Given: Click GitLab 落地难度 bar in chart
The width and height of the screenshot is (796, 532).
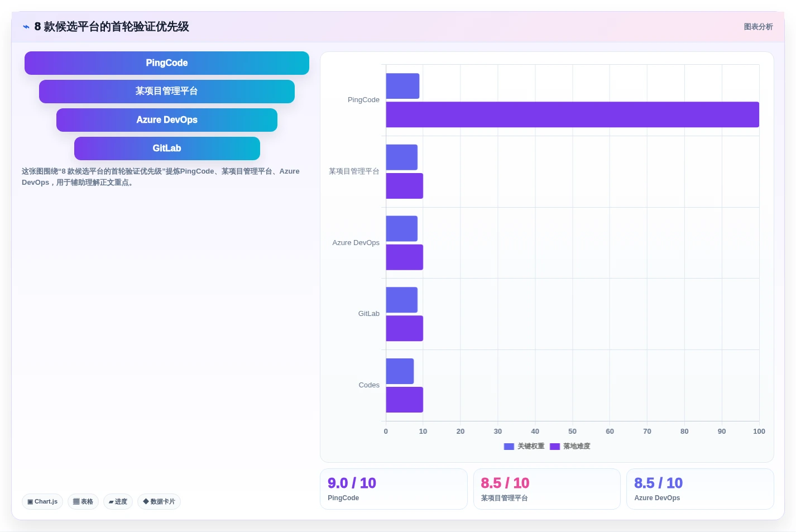Looking at the screenshot, I should [x=404, y=328].
